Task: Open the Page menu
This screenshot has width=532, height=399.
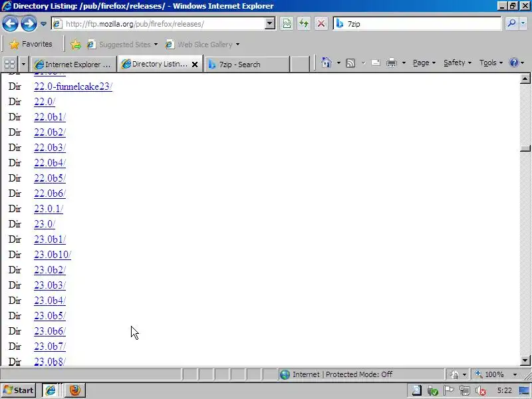Action: 424,63
